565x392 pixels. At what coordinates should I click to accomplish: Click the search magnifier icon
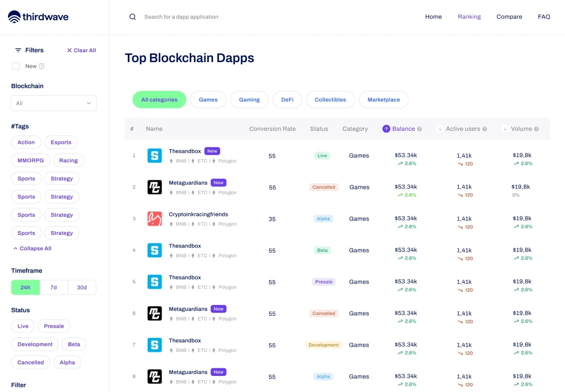pyautogui.click(x=132, y=17)
